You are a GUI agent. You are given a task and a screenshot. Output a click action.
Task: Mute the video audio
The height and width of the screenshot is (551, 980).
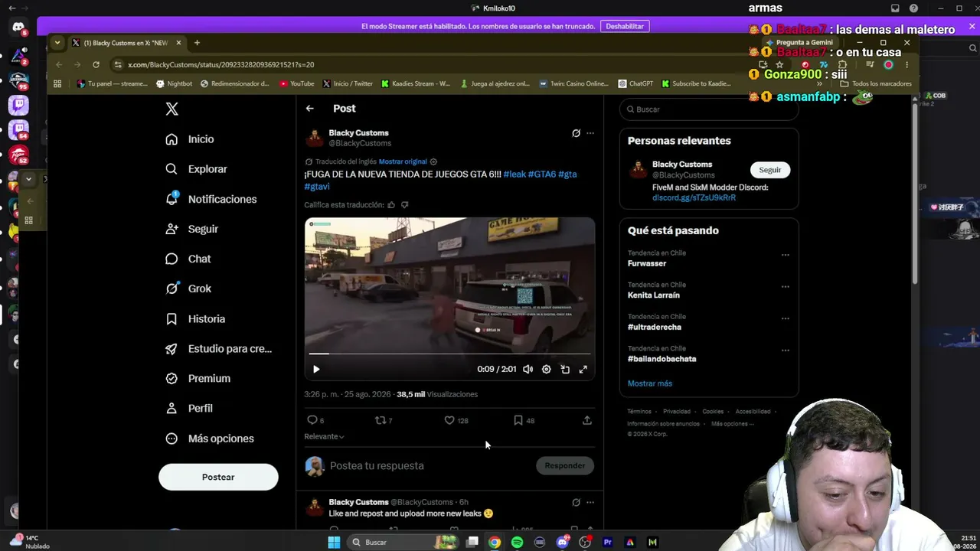point(528,369)
